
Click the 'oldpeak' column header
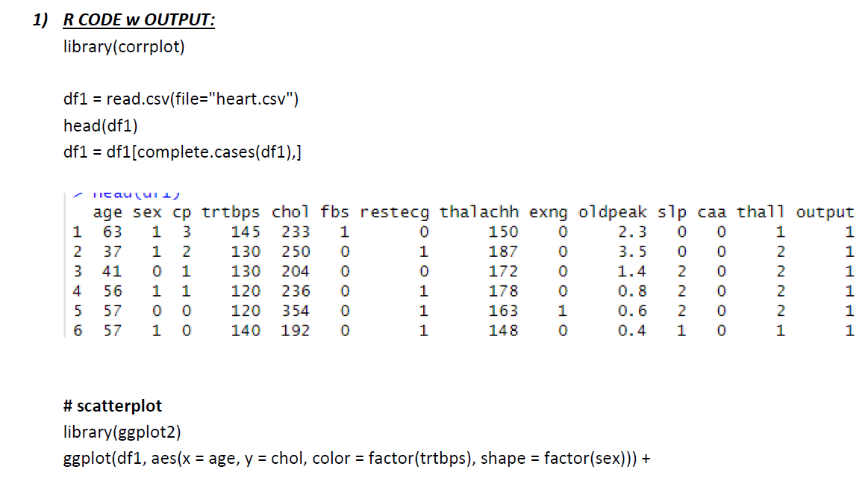(x=612, y=213)
